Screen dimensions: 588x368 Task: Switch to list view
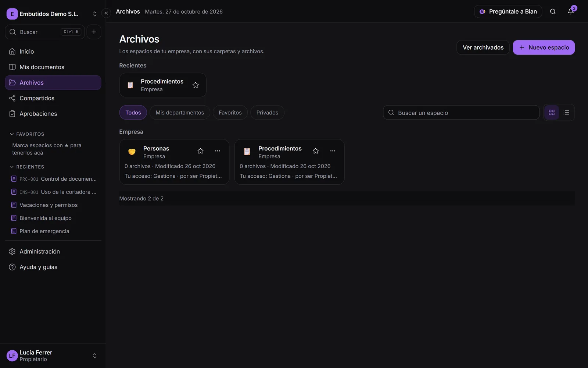[x=566, y=113]
